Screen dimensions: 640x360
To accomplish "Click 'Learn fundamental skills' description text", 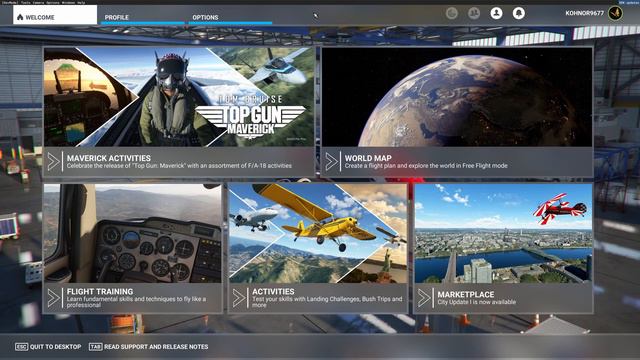I will [136, 302].
